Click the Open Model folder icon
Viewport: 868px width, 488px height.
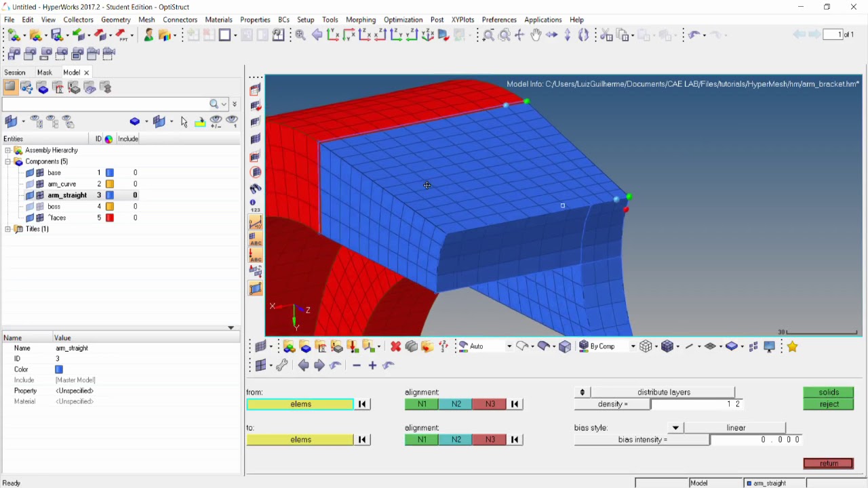tap(36, 35)
